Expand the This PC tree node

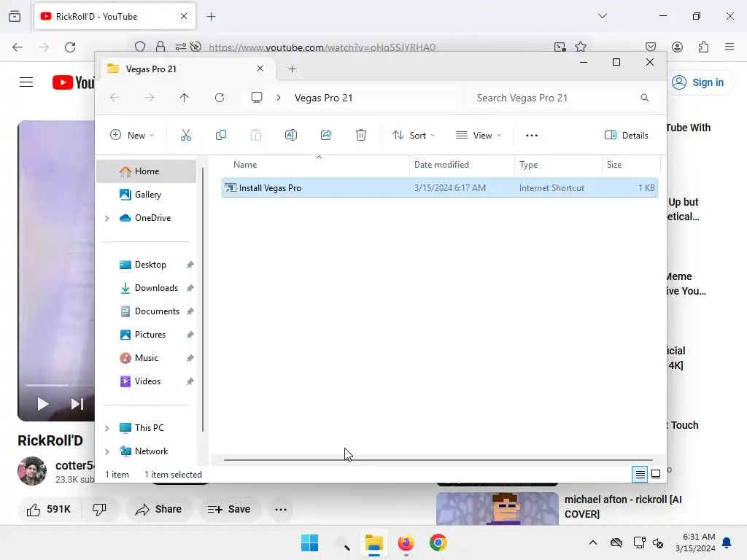pos(107,428)
